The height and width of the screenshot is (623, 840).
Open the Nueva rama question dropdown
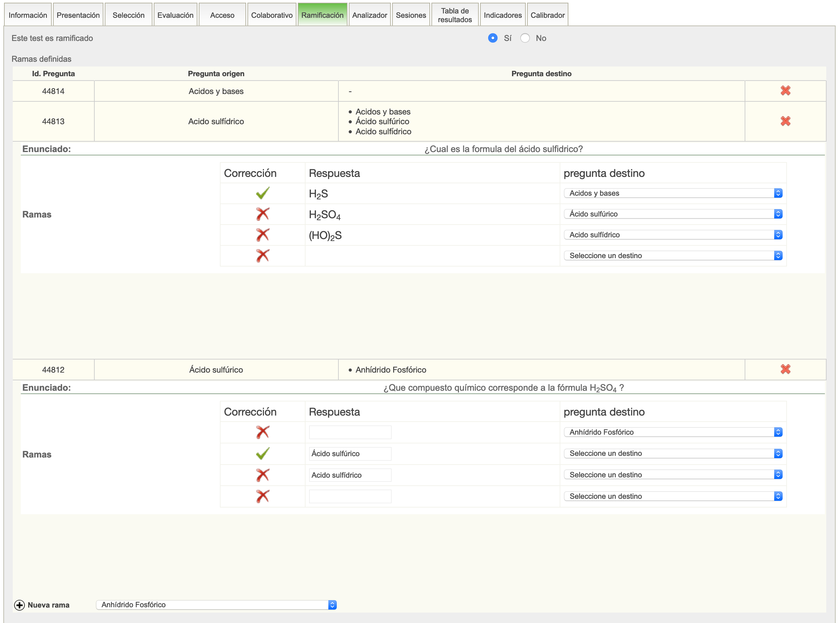[x=216, y=605]
